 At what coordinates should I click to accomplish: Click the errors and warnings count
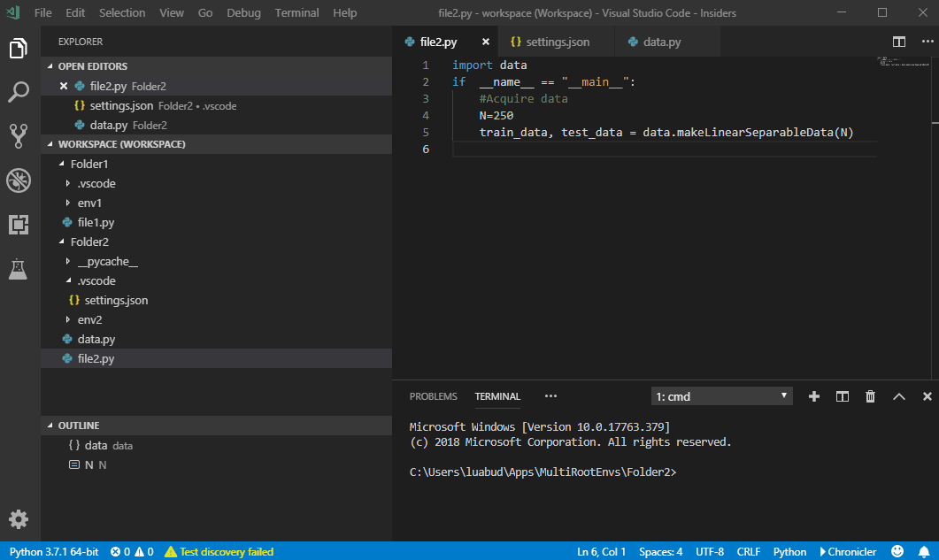(x=132, y=552)
